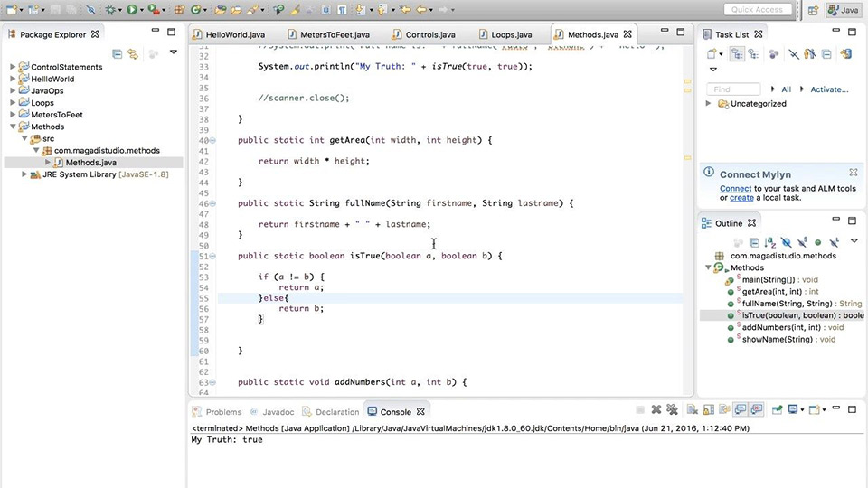The height and width of the screenshot is (488, 868).
Task: Collapse All in Package Explorer
Action: (117, 53)
